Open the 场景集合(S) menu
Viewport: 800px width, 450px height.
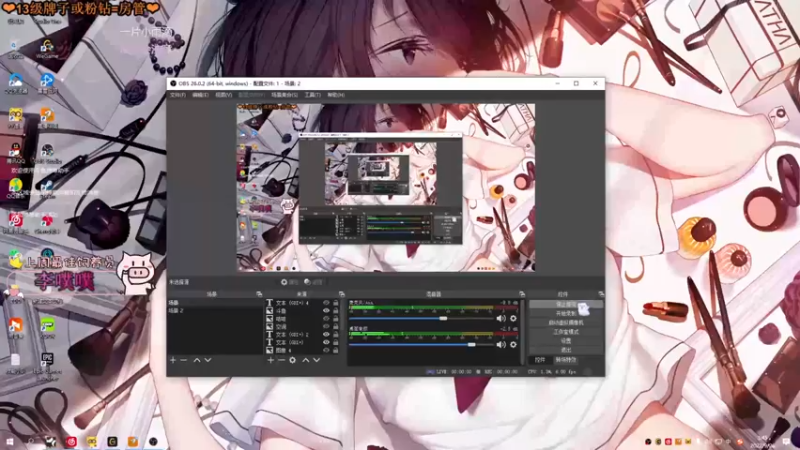(x=284, y=95)
